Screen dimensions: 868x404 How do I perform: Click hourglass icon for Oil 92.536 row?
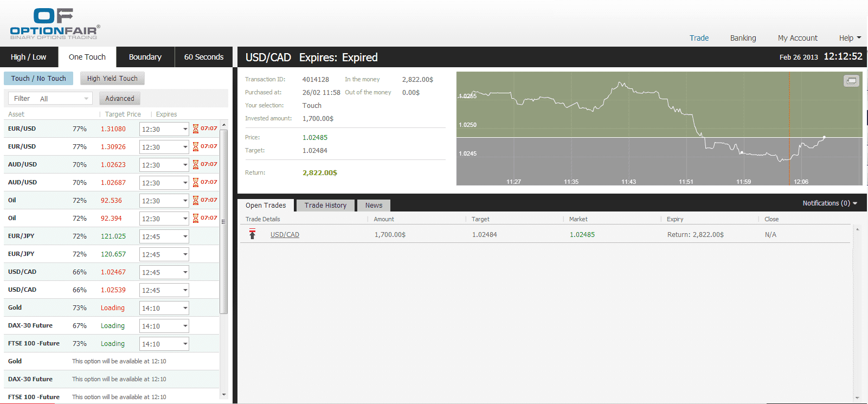click(196, 200)
